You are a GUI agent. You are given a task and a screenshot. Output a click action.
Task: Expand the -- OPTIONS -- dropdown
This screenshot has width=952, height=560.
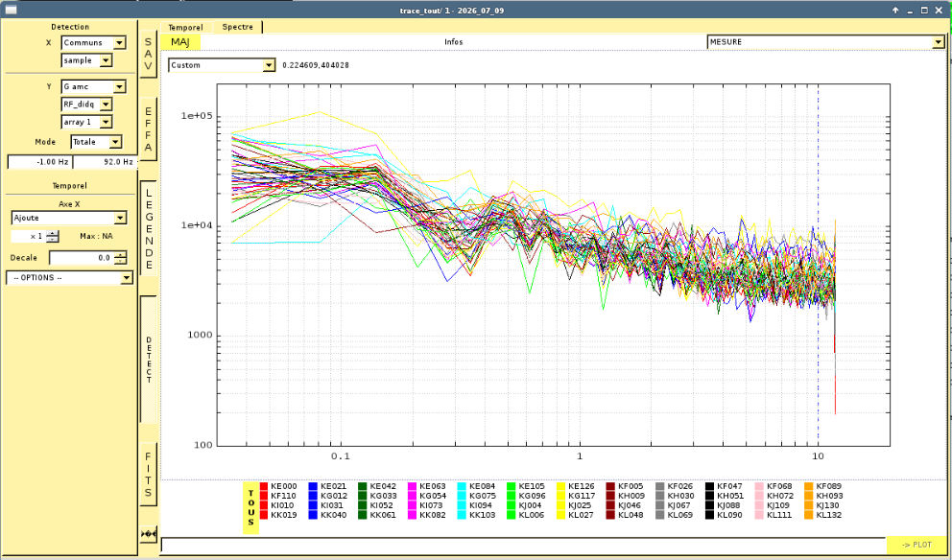coord(69,277)
